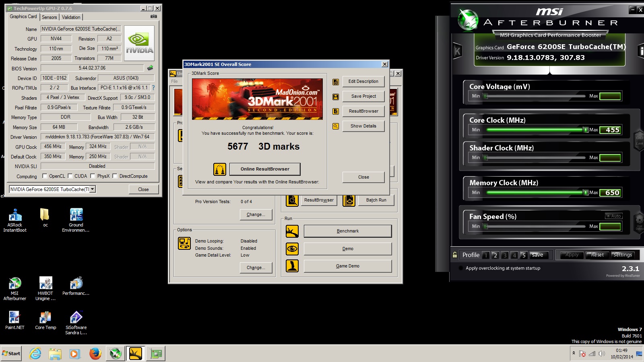This screenshot has width=644, height=362.
Task: Select Afterburner profile 5
Action: (x=524, y=255)
